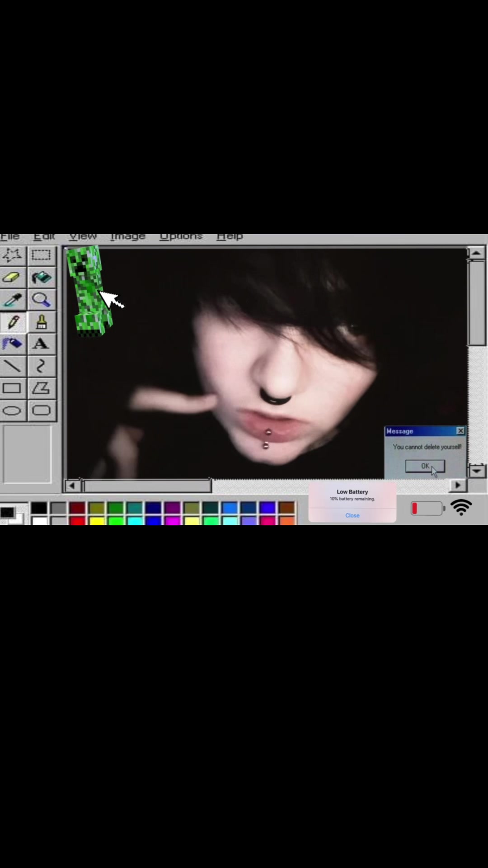Screen dimensions: 488x868
Task: Click OK in the Message dialog
Action: click(425, 466)
